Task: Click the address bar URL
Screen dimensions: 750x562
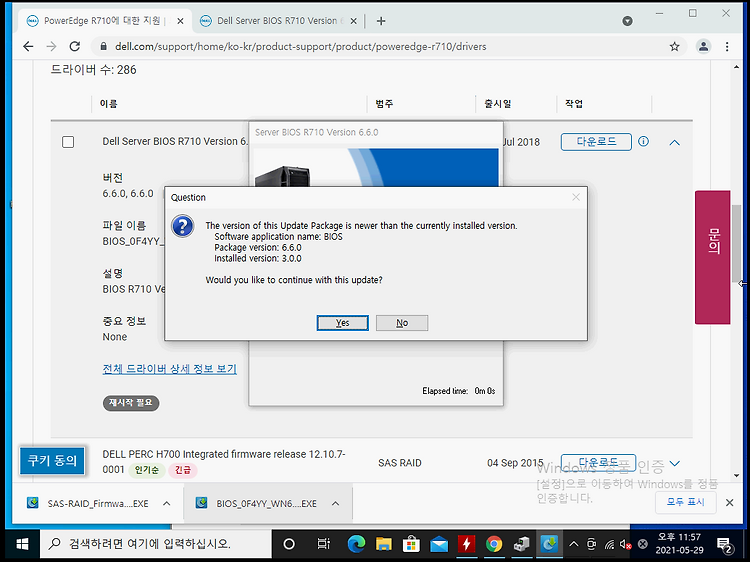Action: tap(300, 46)
